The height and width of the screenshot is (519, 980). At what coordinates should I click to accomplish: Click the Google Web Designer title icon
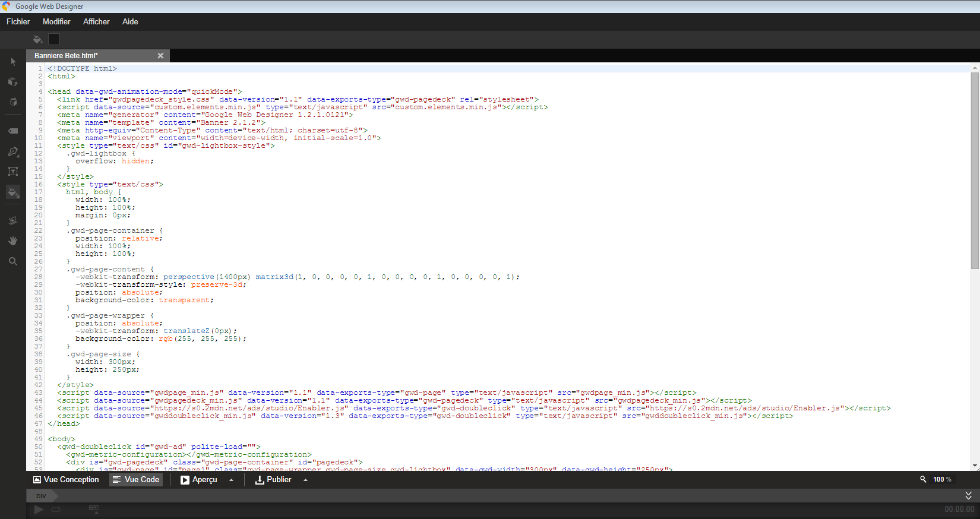click(6, 6)
